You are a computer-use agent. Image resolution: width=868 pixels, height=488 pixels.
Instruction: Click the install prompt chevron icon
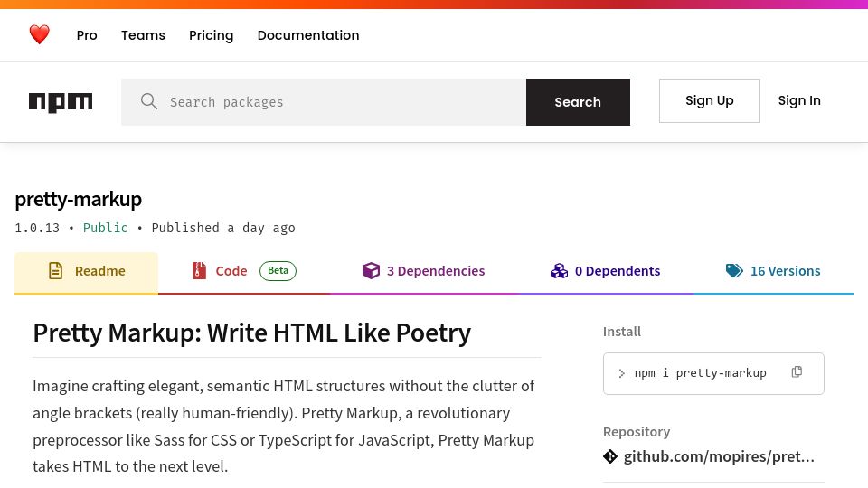point(622,373)
